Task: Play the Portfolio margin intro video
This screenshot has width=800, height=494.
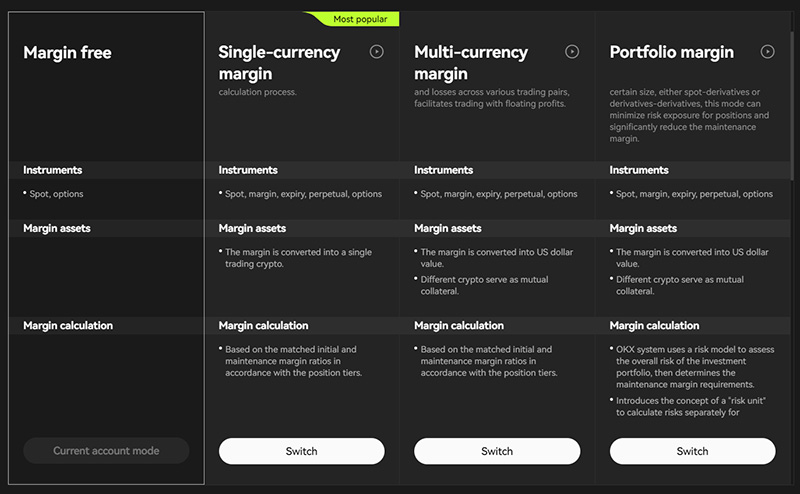Action: click(x=767, y=52)
